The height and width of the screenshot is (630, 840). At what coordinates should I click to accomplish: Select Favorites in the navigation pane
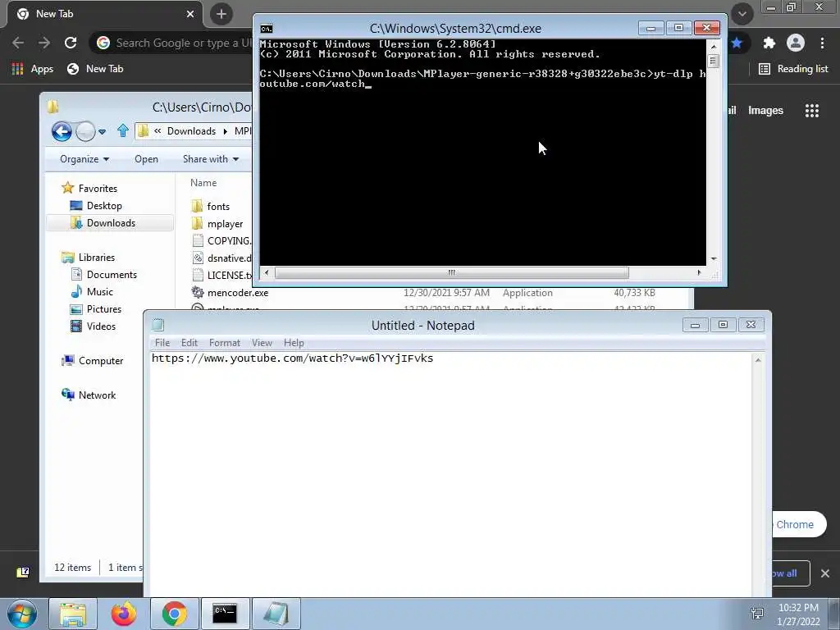(98, 189)
